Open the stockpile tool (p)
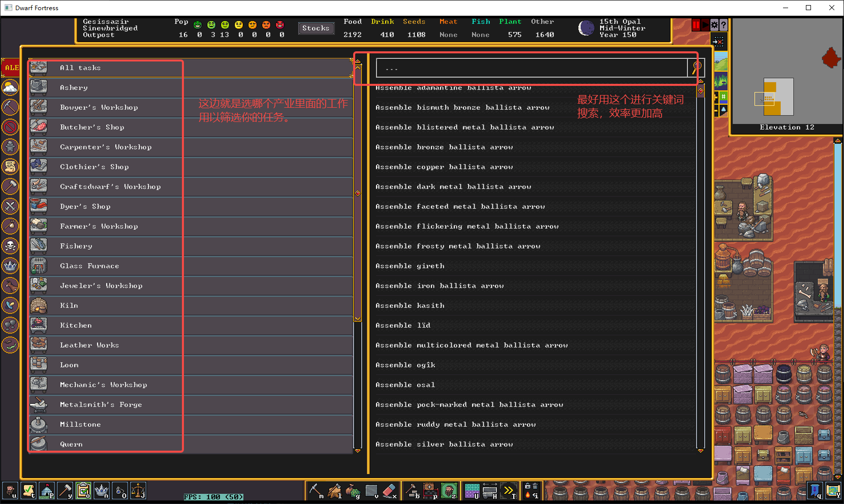 pos(431,491)
